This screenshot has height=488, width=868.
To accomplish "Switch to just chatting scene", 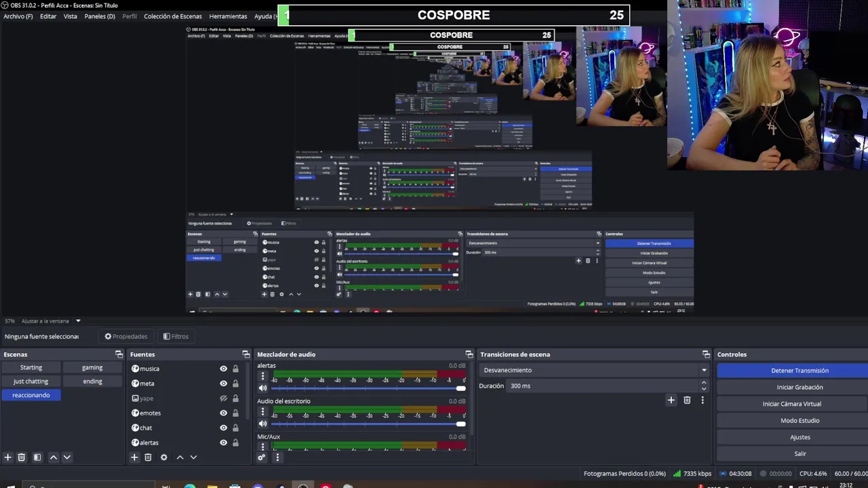I will [x=31, y=381].
